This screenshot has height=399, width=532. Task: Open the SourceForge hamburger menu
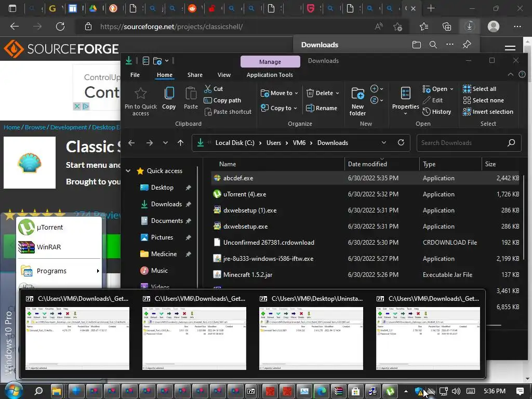pos(510,48)
